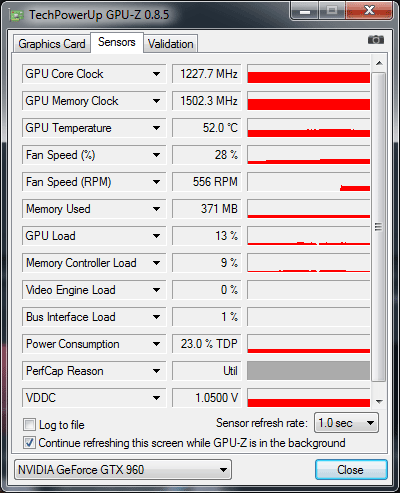400x493 pixels.
Task: Click the Close button
Action: (x=351, y=470)
